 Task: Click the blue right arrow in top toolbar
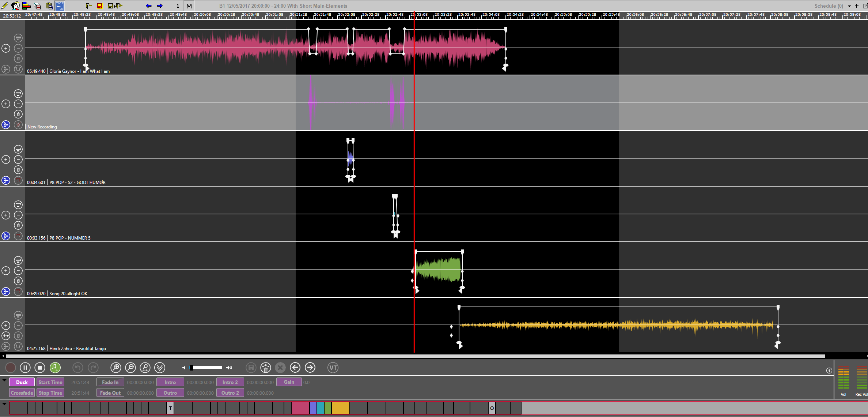[160, 6]
